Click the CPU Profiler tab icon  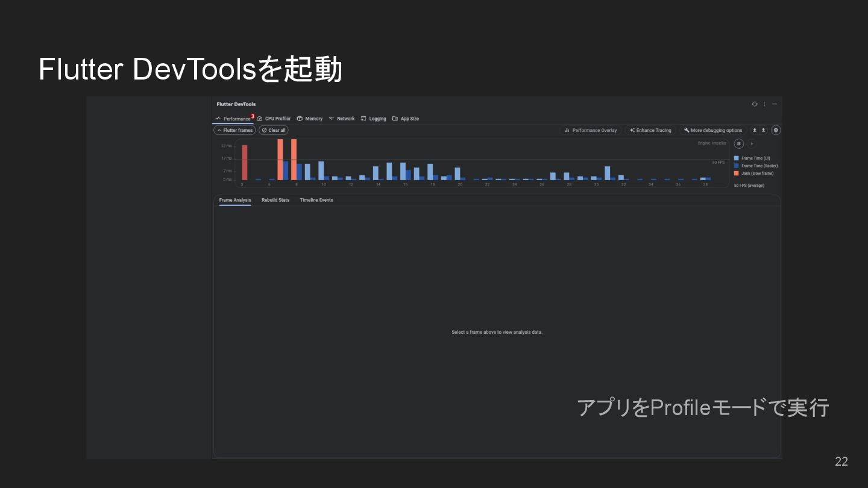260,119
